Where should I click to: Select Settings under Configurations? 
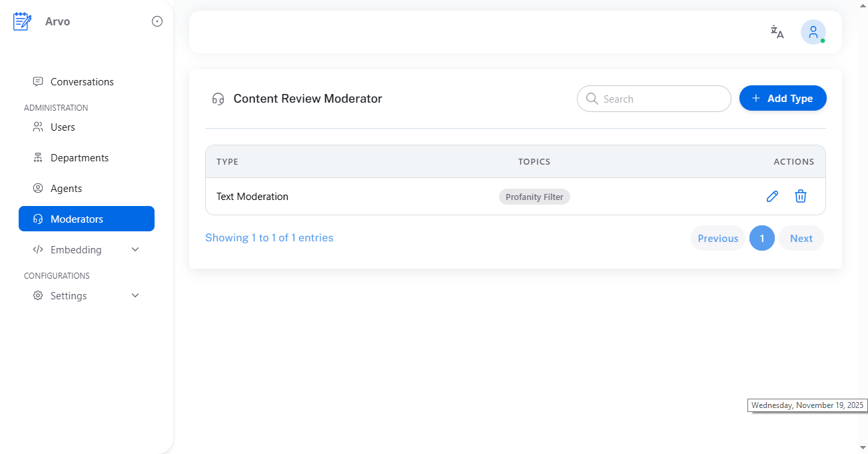pos(68,295)
